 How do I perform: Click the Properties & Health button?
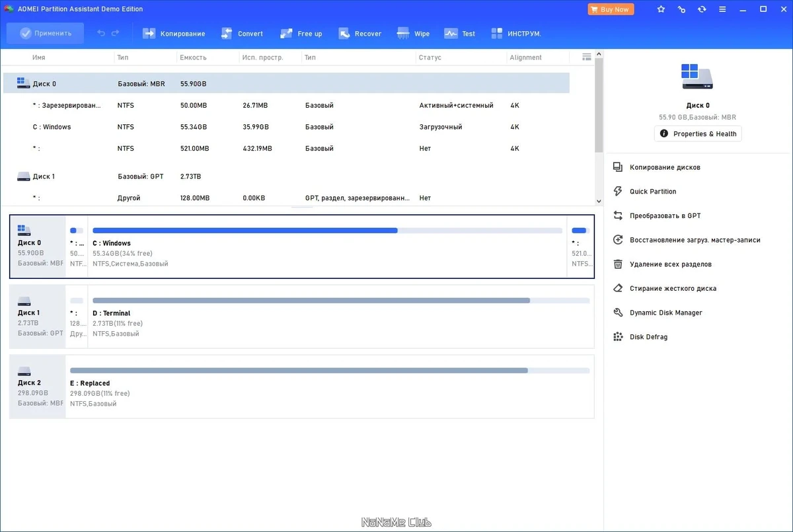pos(698,133)
